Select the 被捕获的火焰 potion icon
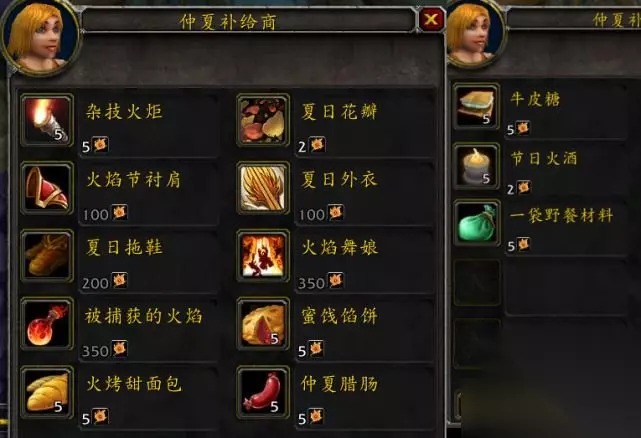The width and height of the screenshot is (641, 438). [47, 324]
